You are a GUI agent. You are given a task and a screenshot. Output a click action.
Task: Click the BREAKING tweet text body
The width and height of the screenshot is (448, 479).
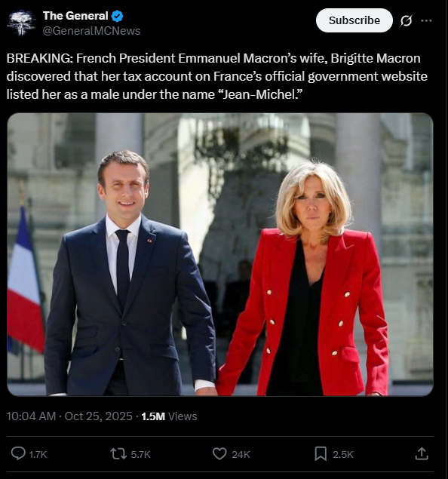216,76
